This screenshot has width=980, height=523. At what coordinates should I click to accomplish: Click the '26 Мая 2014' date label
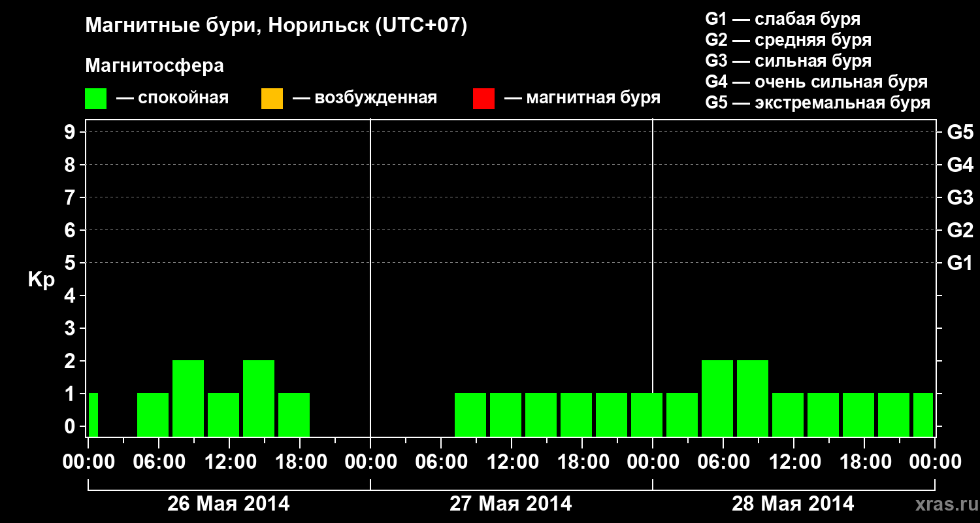click(x=229, y=504)
